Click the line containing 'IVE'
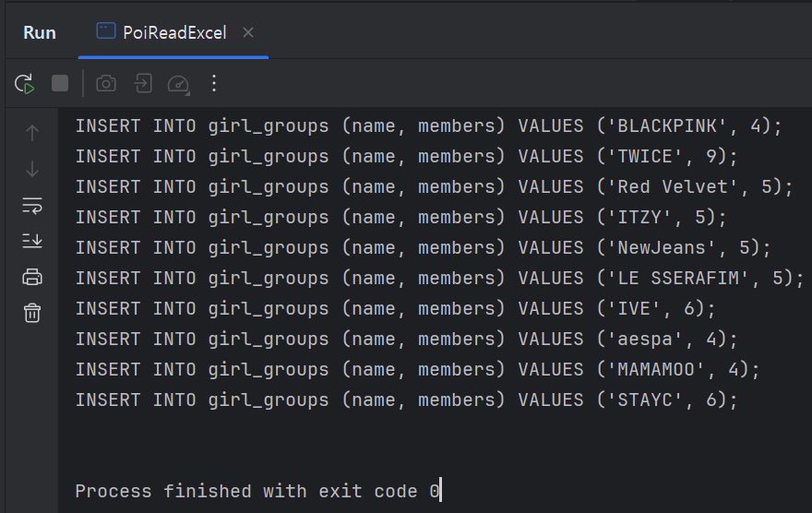812x513 pixels. (396, 309)
